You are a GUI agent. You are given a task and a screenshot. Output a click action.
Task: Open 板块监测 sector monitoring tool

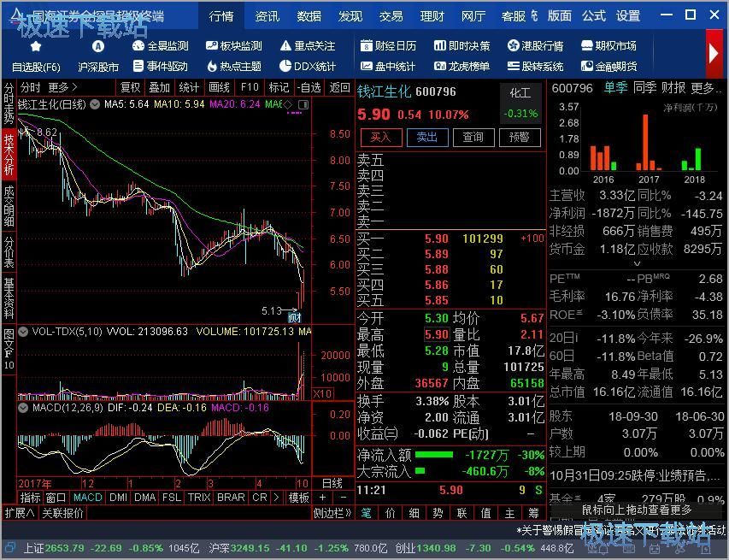(233, 46)
